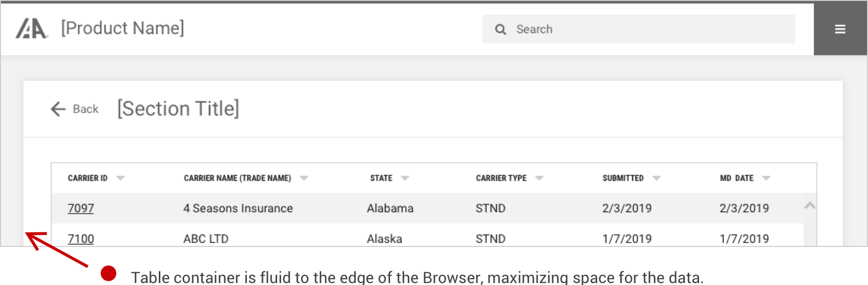Open Carrier ID sort dropdown arrow
868x285 pixels.
click(x=120, y=178)
